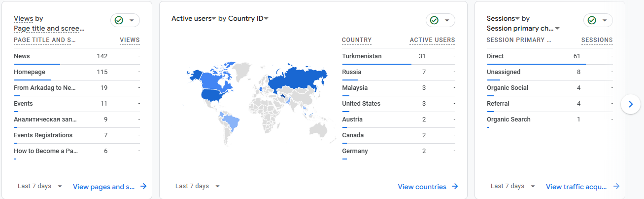
Task: Click green checkmark icon in Views card
Action: (x=119, y=20)
